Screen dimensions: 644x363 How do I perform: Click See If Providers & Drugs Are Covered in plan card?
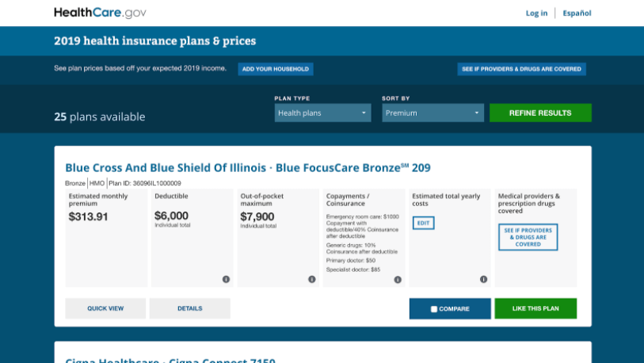coord(528,237)
